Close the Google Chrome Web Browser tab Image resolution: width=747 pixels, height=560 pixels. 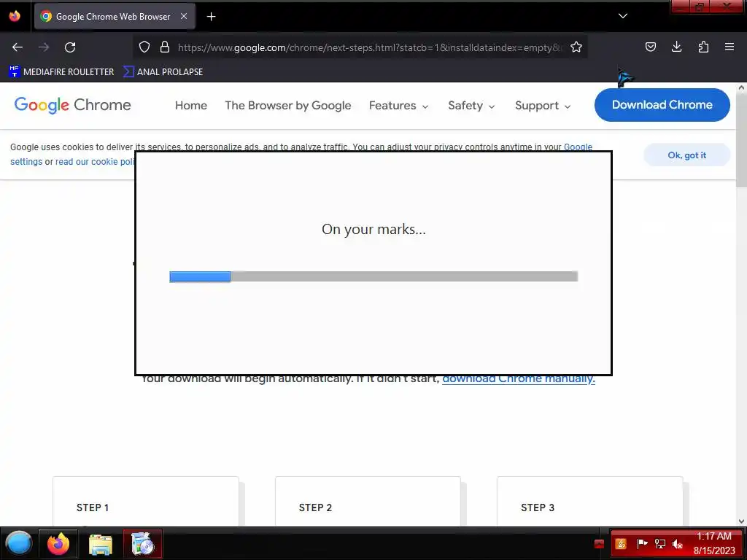coord(184,16)
